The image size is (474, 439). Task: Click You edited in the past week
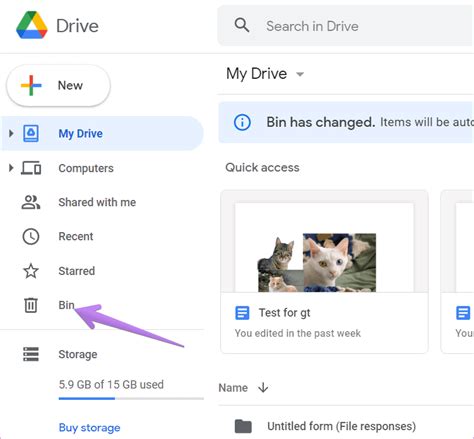(x=298, y=333)
